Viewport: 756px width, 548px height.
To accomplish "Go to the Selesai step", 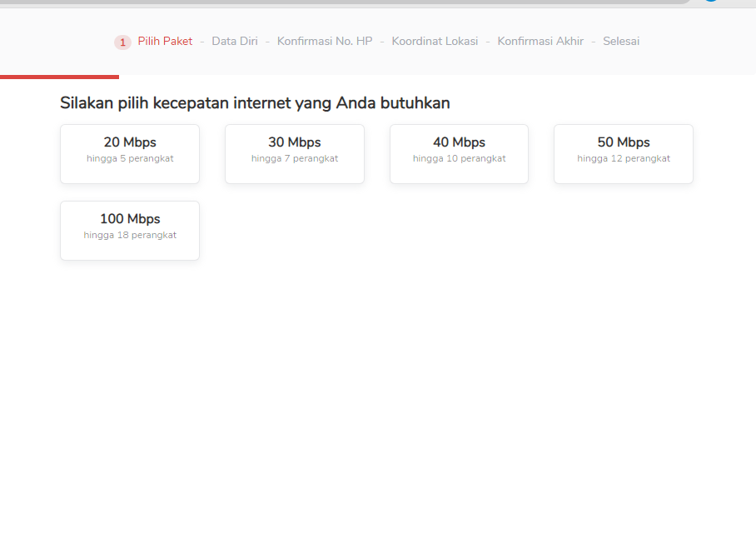I will (621, 42).
